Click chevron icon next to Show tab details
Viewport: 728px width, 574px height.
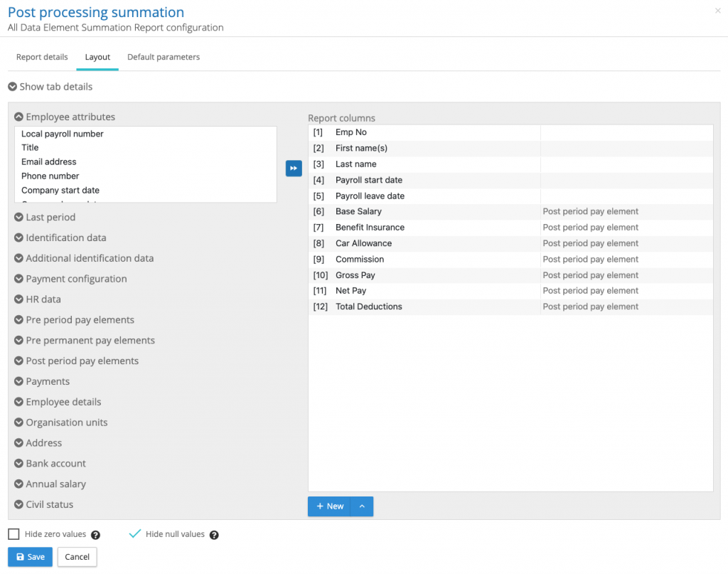(x=13, y=87)
